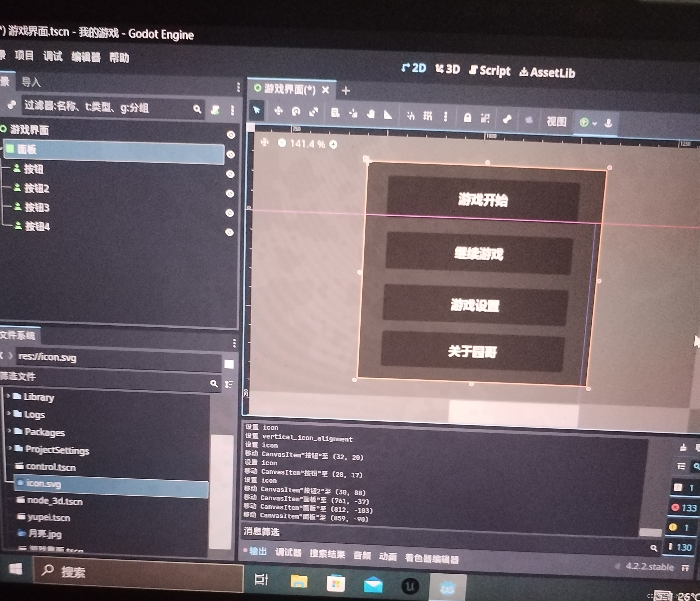Switch to the 3D workspace
Screen dimensions: 700x601
pos(448,69)
